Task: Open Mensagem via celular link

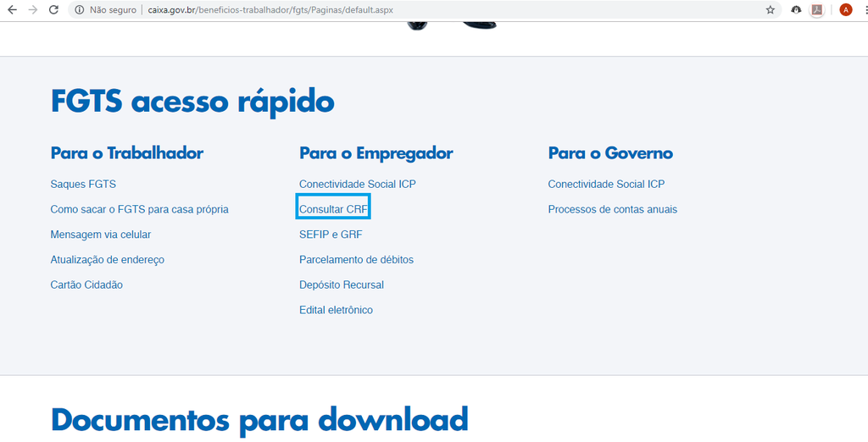Action: click(x=101, y=235)
